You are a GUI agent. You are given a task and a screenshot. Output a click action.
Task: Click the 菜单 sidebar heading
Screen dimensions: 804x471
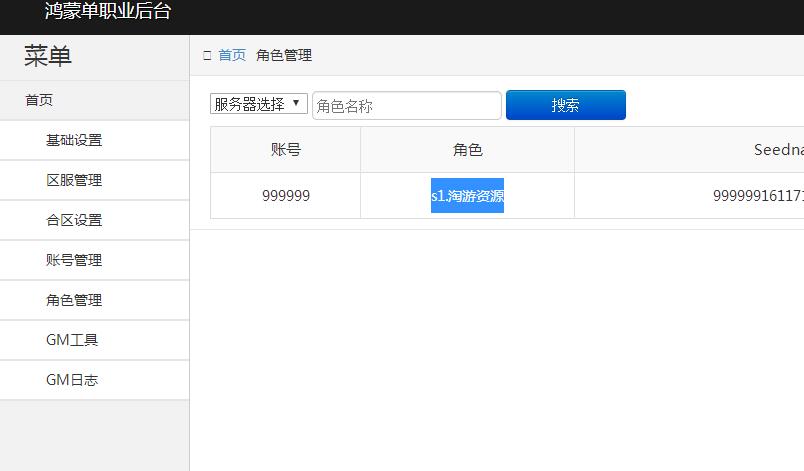tap(48, 57)
